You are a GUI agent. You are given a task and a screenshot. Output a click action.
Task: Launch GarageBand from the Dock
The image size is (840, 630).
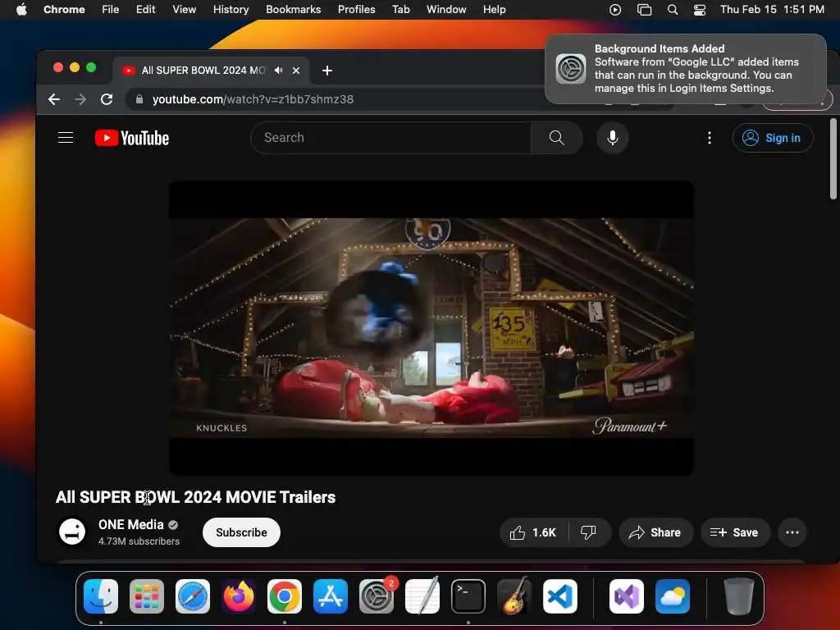click(x=514, y=596)
